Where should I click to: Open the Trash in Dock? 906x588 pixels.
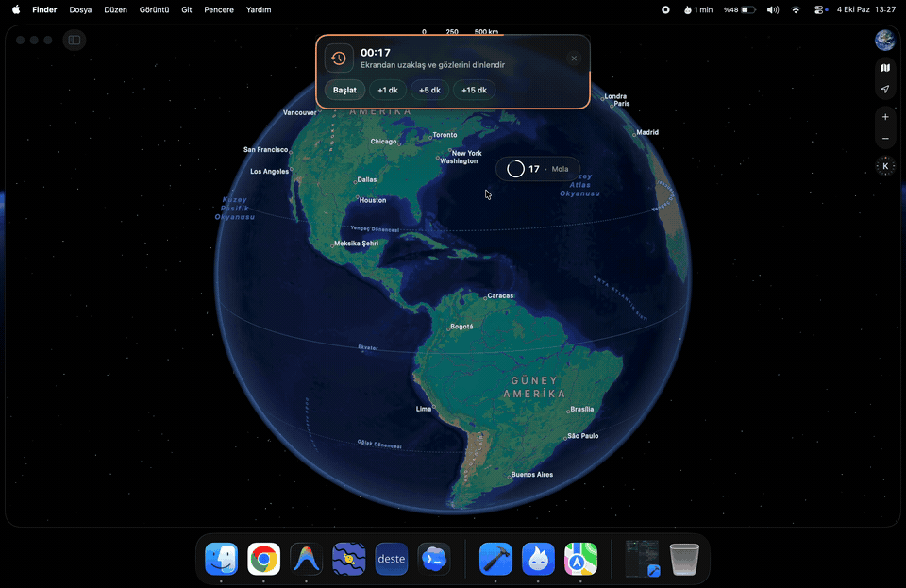pos(685,559)
